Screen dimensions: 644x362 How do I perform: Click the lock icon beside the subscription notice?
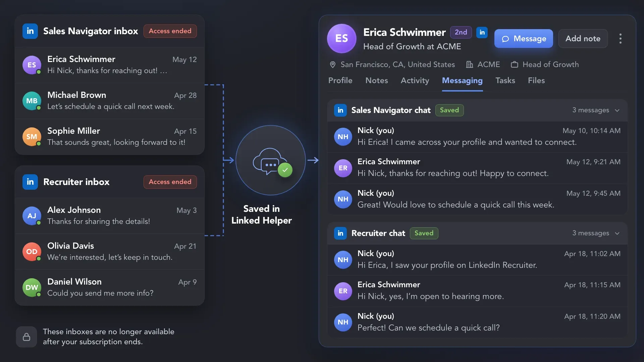point(26,337)
